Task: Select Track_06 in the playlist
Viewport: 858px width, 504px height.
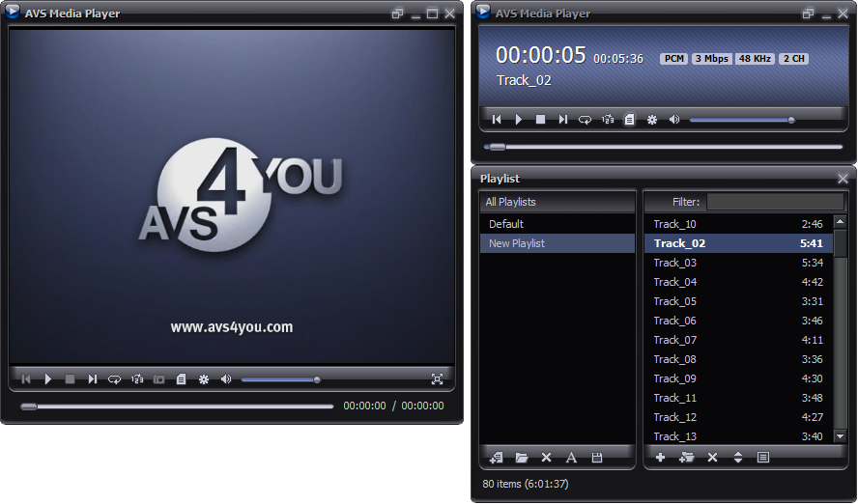Action: (738, 321)
